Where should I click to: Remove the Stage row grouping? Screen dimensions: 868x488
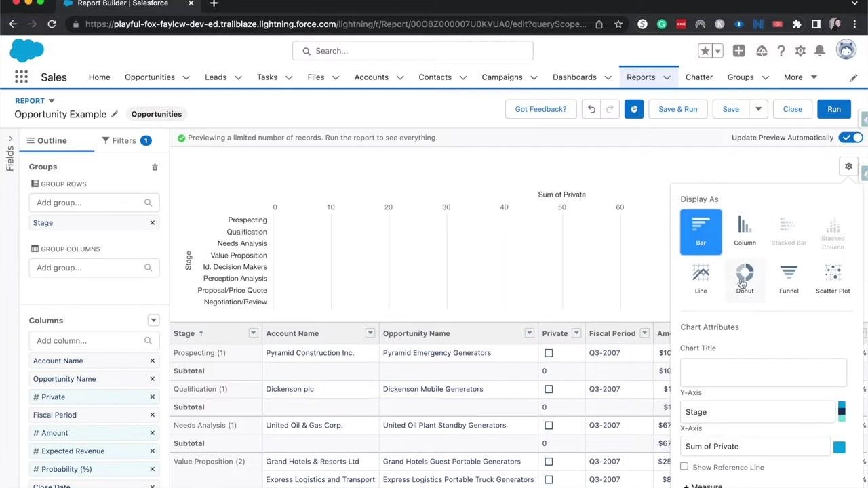pyautogui.click(x=152, y=222)
